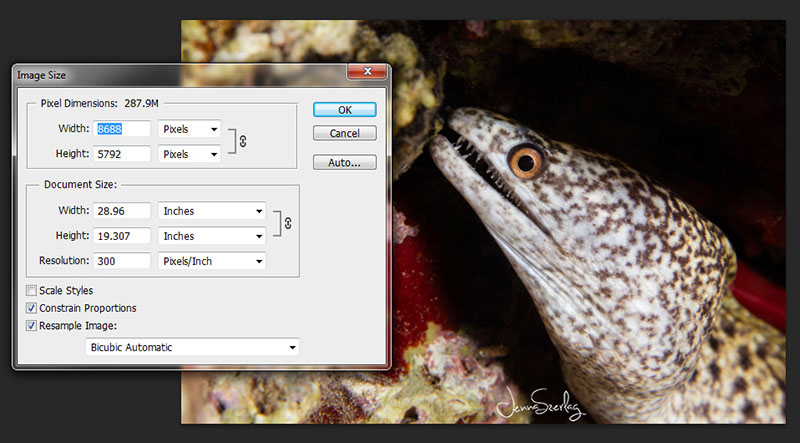
Task: Click the Document Size chain link icon
Action: [289, 223]
